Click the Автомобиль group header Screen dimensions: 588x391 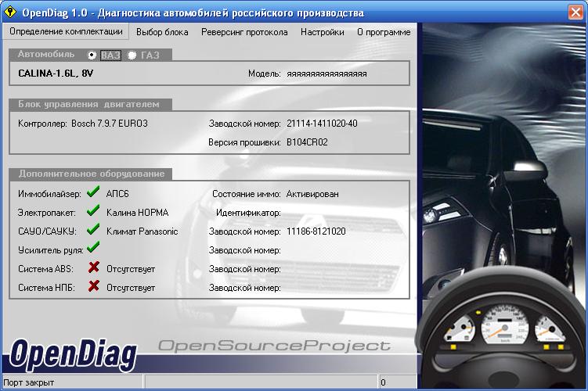click(x=46, y=54)
